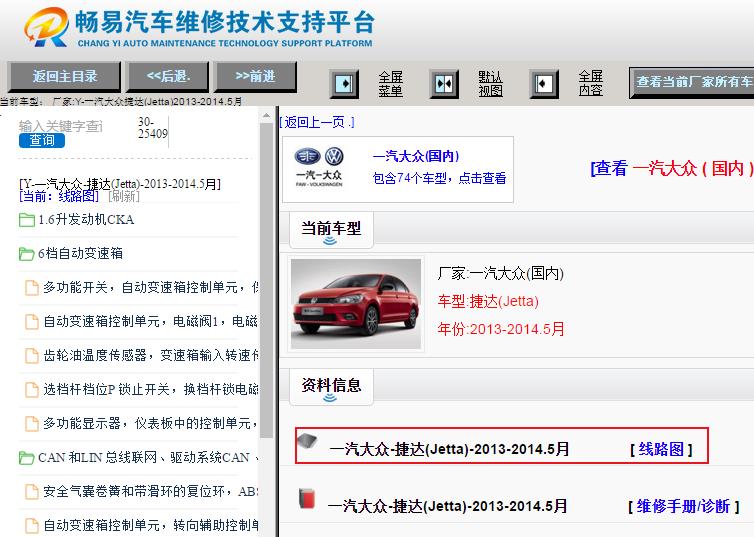Screen dimensions: 754x537
Task: Click the left panel scrollbar up arrow
Action: [266, 115]
